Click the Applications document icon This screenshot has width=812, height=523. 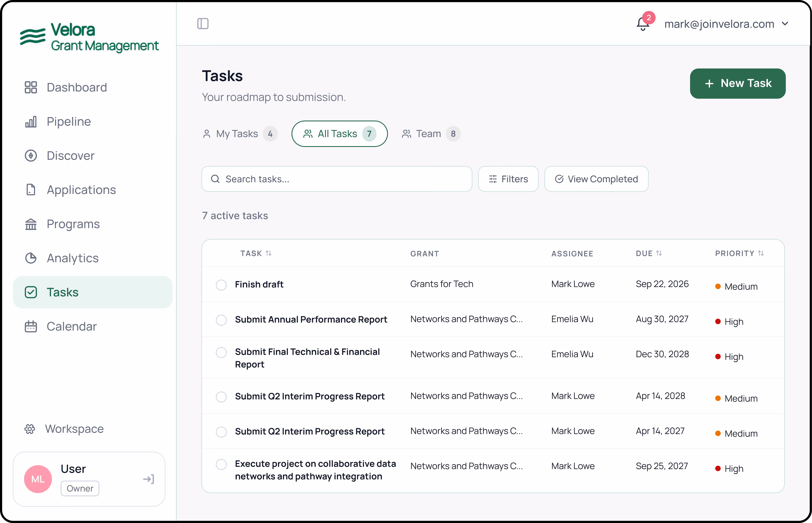pyautogui.click(x=31, y=190)
